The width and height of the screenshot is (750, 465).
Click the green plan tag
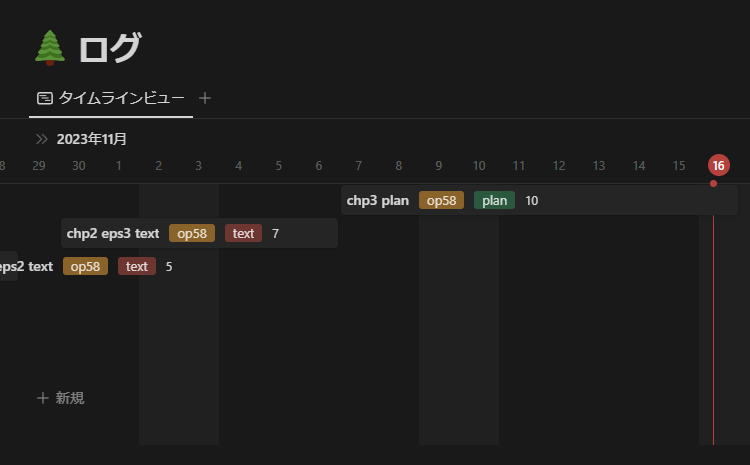click(494, 200)
